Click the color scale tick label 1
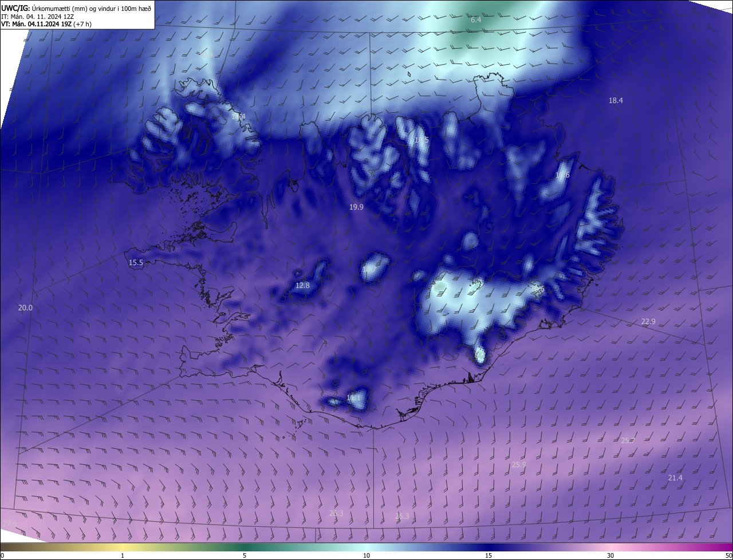The width and height of the screenshot is (733, 560). click(x=123, y=555)
